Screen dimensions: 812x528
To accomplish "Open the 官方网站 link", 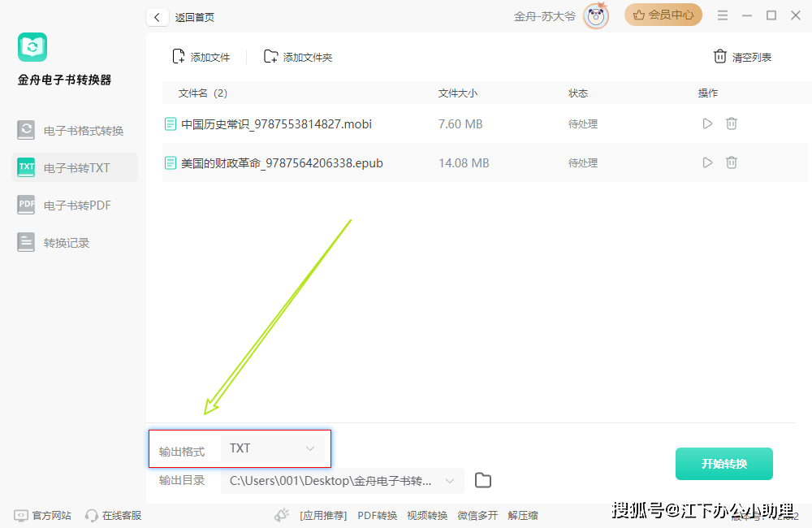I will (x=42, y=516).
